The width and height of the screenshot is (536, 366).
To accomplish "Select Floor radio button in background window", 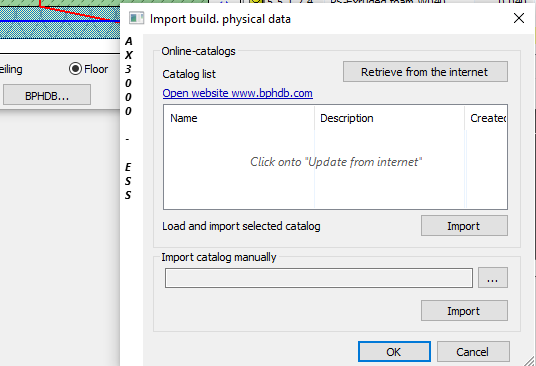I will pos(88,69).
